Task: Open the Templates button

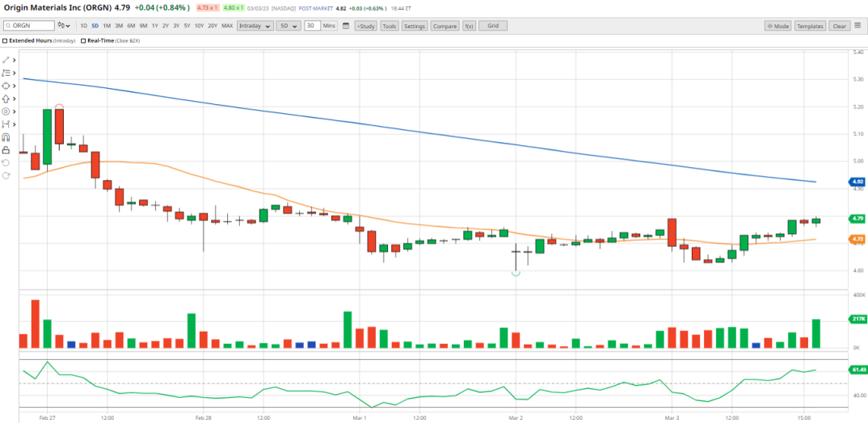Action: point(811,26)
